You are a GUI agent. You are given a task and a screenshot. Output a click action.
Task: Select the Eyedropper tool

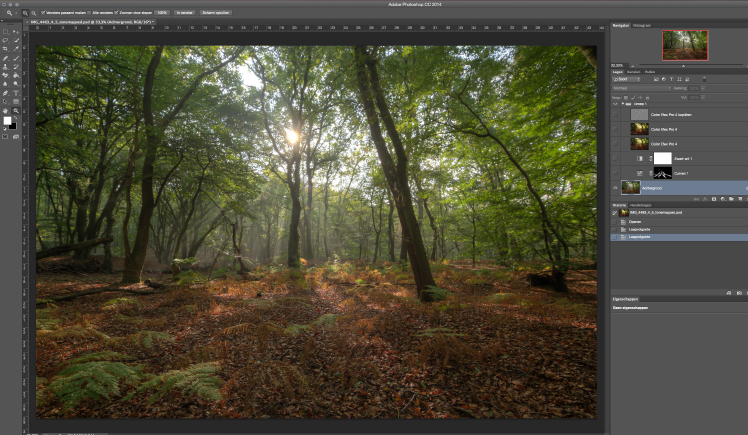[x=16, y=49]
